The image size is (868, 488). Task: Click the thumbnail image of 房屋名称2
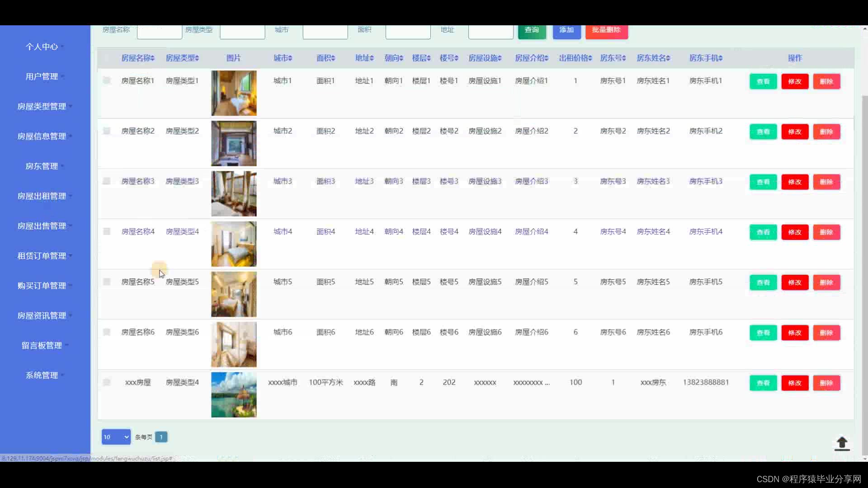click(234, 143)
